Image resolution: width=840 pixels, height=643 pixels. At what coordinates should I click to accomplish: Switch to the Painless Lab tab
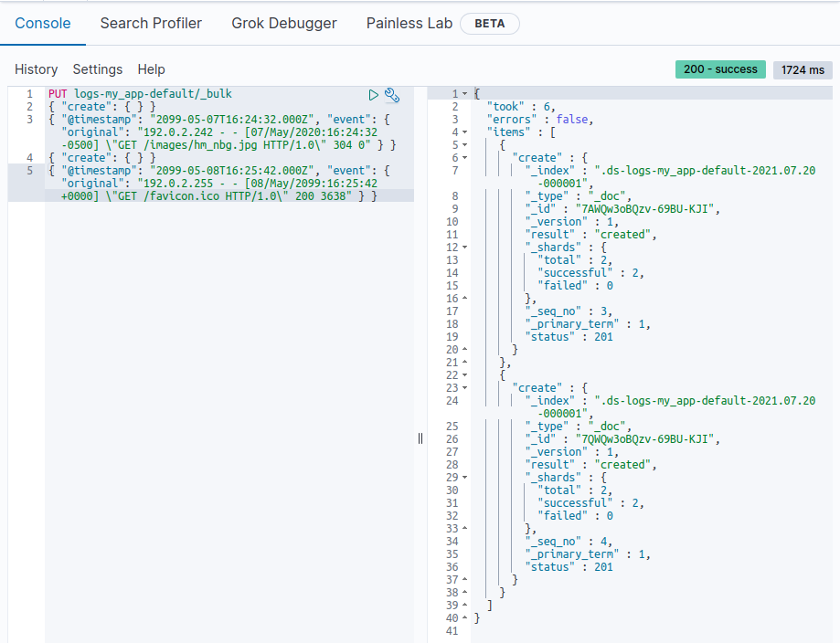click(409, 23)
